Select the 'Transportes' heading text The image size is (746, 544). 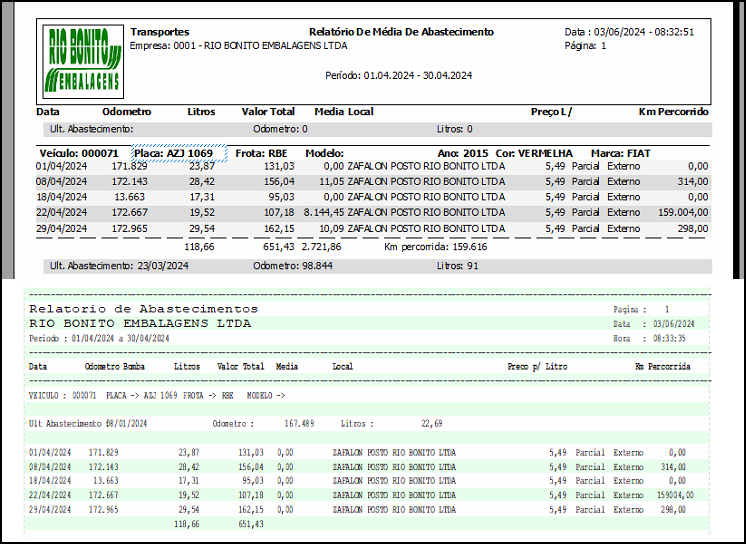pos(160,32)
